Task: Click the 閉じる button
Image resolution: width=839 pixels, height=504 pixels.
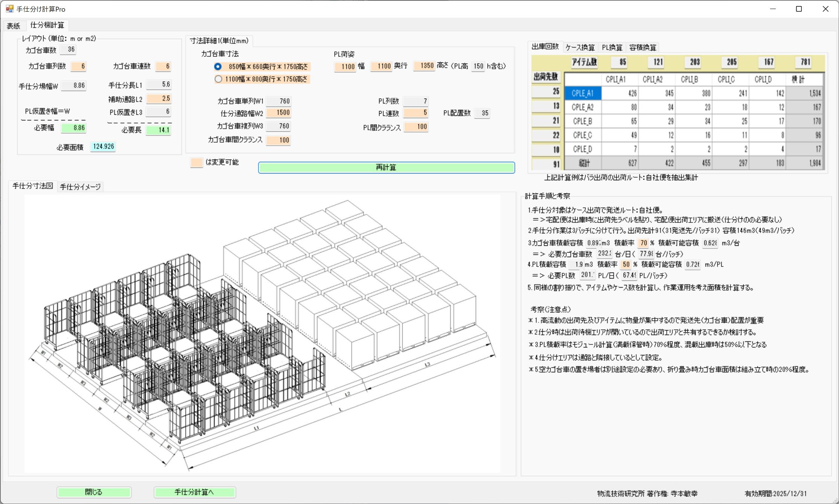Action: (x=94, y=492)
